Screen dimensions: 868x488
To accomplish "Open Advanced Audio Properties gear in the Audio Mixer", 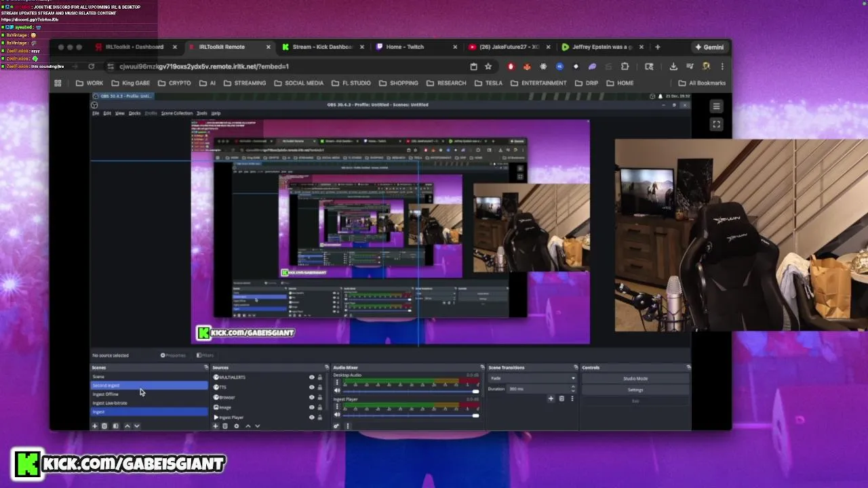I will pos(336,426).
